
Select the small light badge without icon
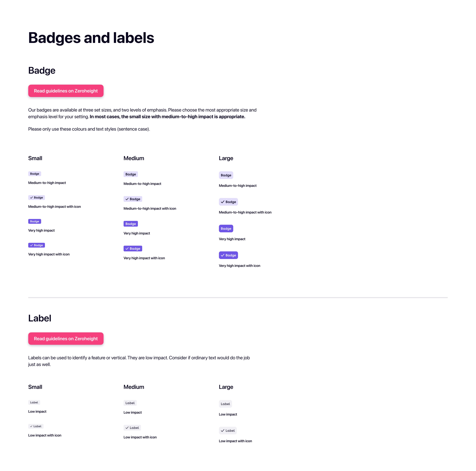click(x=35, y=174)
